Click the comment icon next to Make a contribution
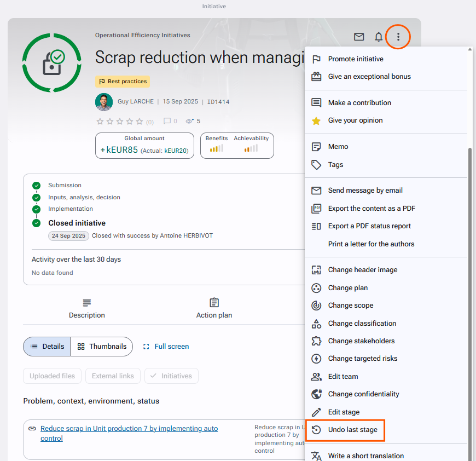476x461 pixels. 316,102
